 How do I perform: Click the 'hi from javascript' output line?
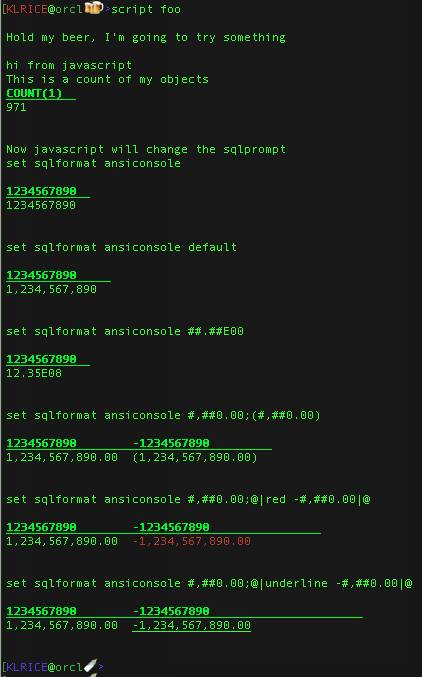[x=69, y=65]
